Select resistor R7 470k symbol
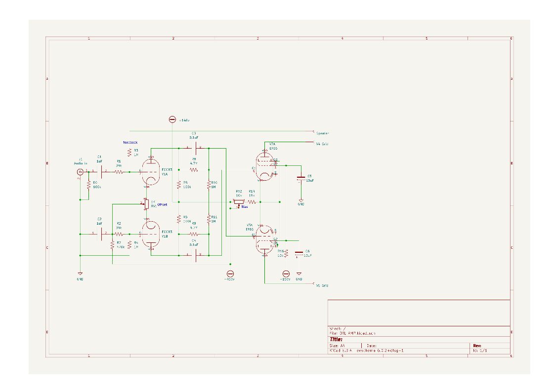Image resolution: width=555 pixels, height=392 pixels. coord(112,245)
